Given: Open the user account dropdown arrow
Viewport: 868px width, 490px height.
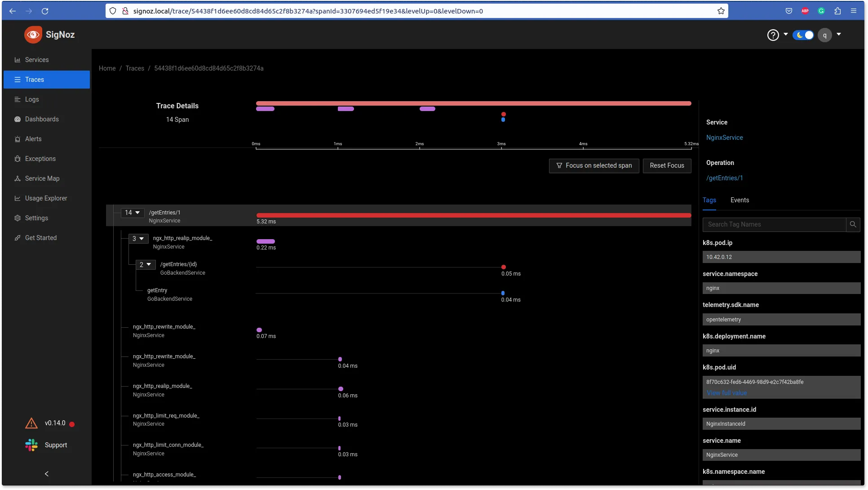Looking at the screenshot, I should pos(838,35).
